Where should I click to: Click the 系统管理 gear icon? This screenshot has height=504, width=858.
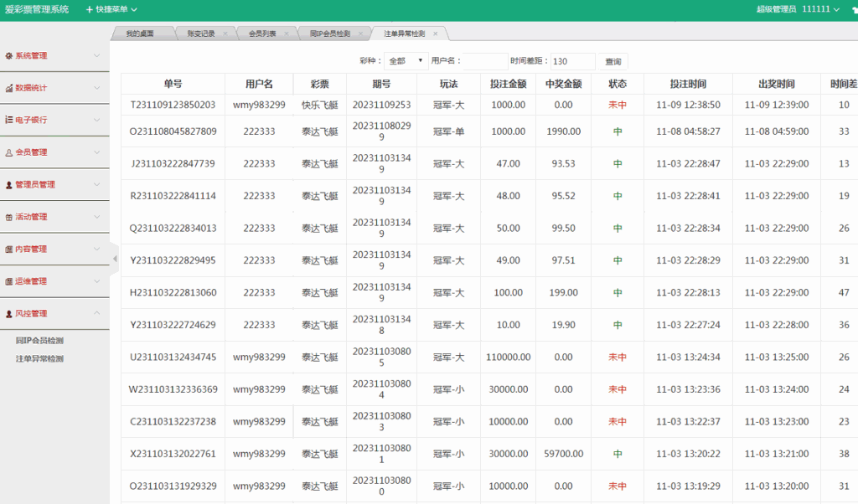coord(9,56)
